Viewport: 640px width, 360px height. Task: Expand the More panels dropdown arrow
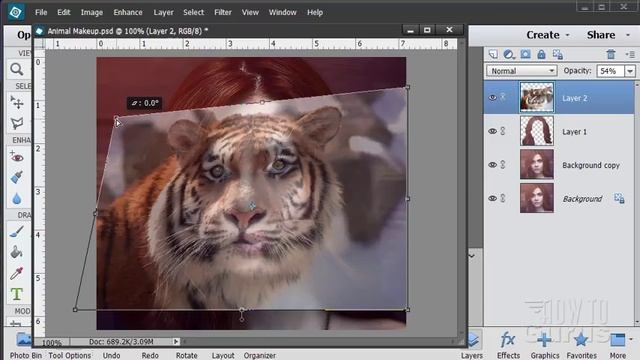(631, 339)
